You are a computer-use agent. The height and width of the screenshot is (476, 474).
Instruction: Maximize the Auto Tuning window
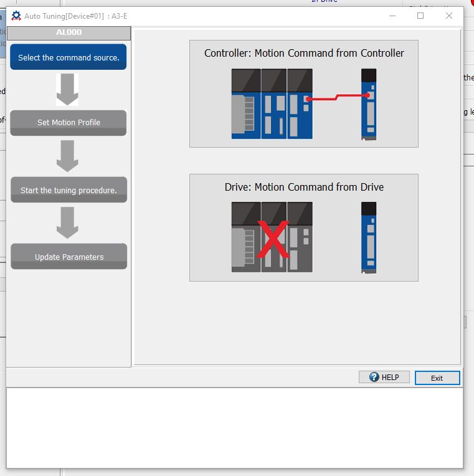point(420,16)
